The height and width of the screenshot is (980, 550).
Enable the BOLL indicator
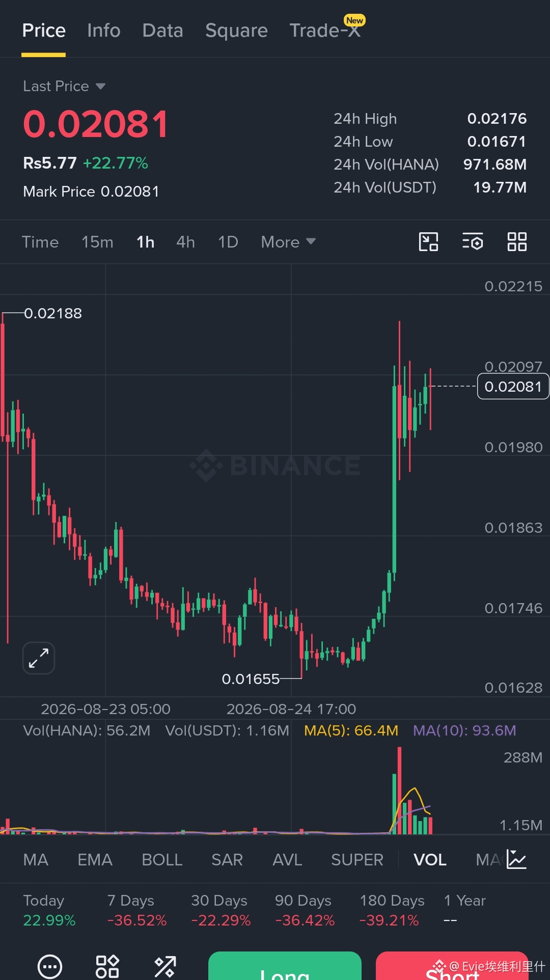(x=162, y=860)
